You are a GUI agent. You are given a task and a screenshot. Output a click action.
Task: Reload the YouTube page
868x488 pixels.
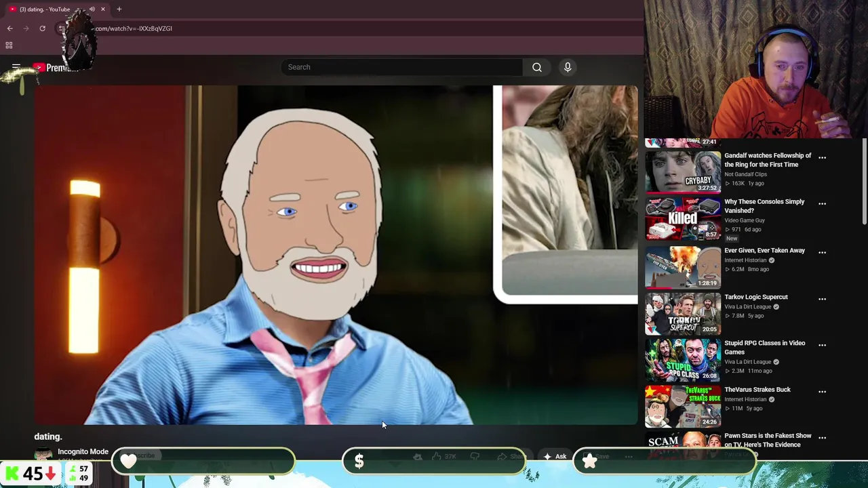[x=42, y=28]
